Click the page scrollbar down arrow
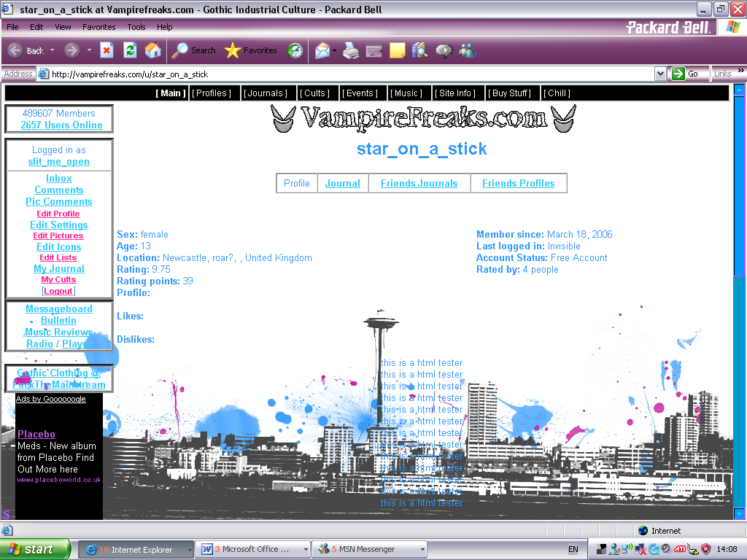 pyautogui.click(x=740, y=514)
